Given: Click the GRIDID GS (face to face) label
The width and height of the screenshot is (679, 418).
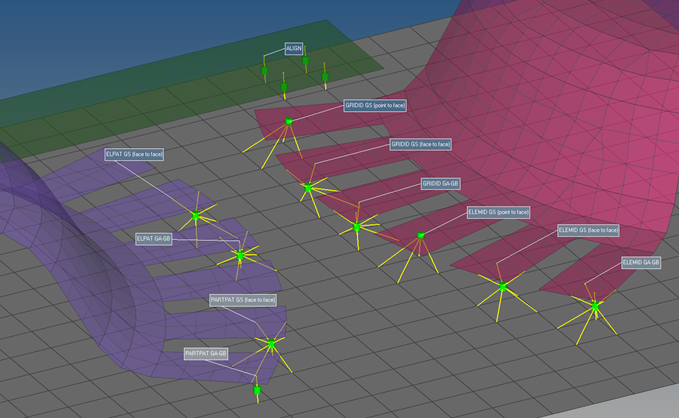Looking at the screenshot, I should [420, 144].
